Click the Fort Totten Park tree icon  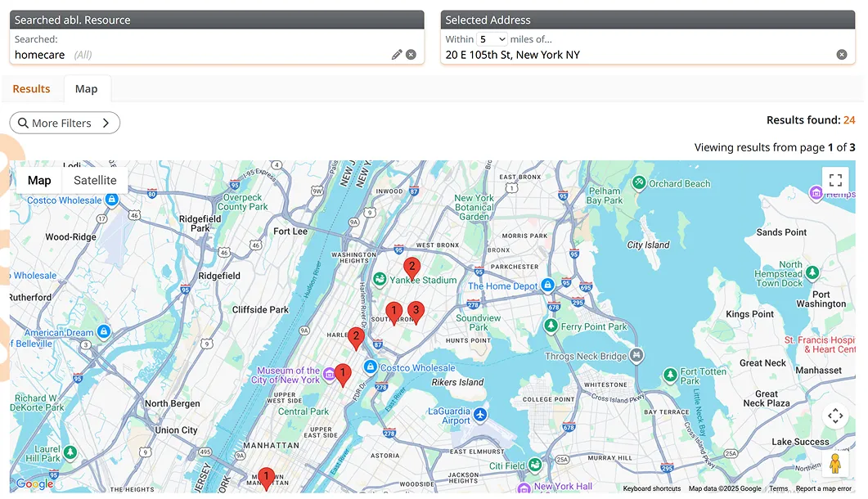coord(670,375)
